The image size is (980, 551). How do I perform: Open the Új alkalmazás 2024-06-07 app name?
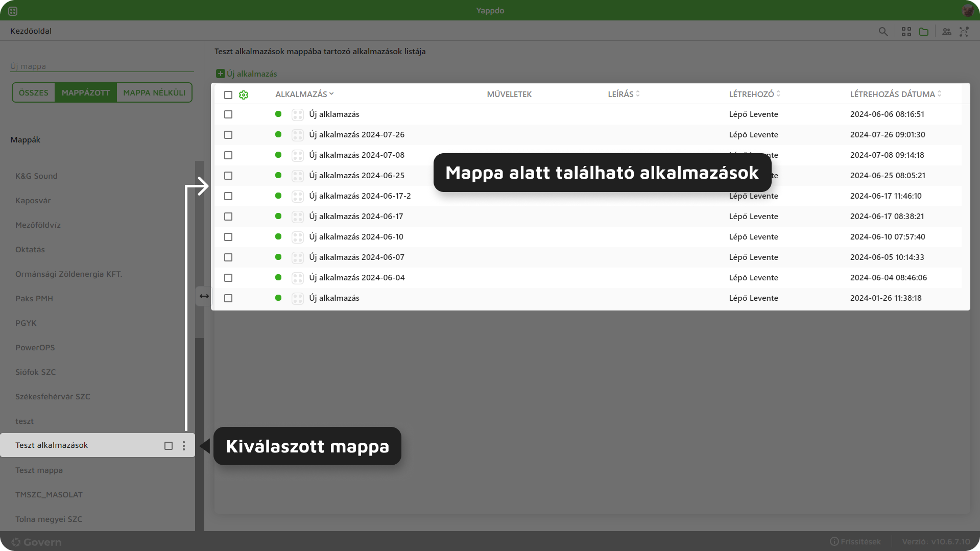point(356,257)
